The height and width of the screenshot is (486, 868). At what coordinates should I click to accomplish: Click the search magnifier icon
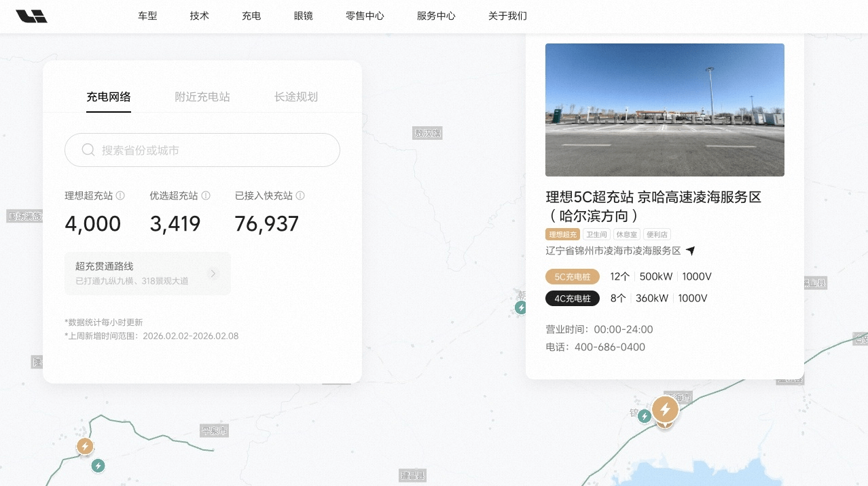[88, 150]
